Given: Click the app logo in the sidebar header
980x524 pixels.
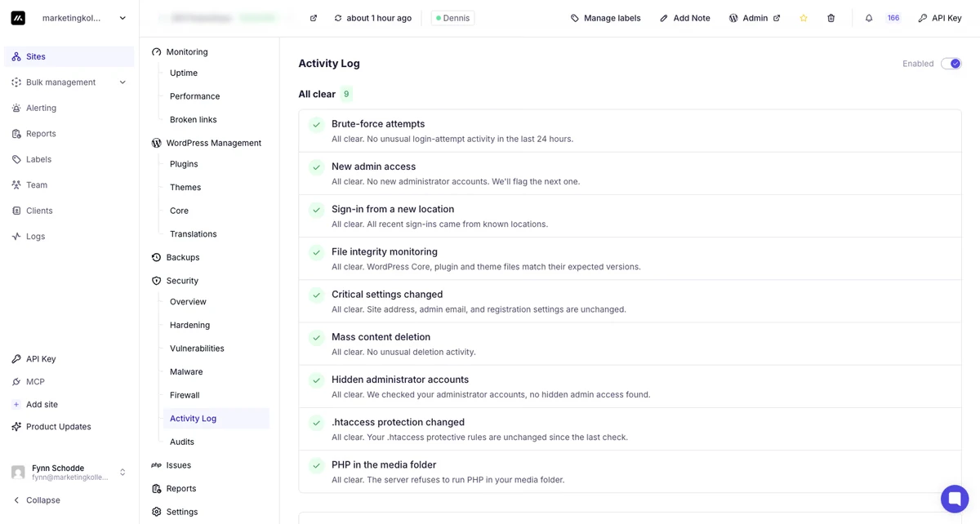Looking at the screenshot, I should pos(18,18).
